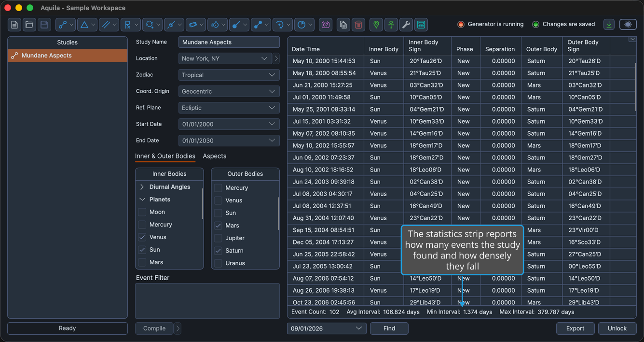
Task: Open the teal calculator icon
Action: pos(421,25)
